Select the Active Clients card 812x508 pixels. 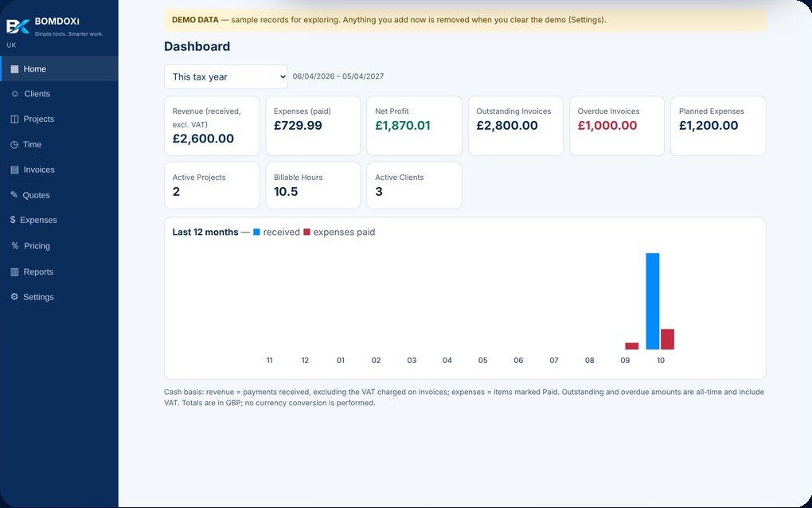(414, 186)
